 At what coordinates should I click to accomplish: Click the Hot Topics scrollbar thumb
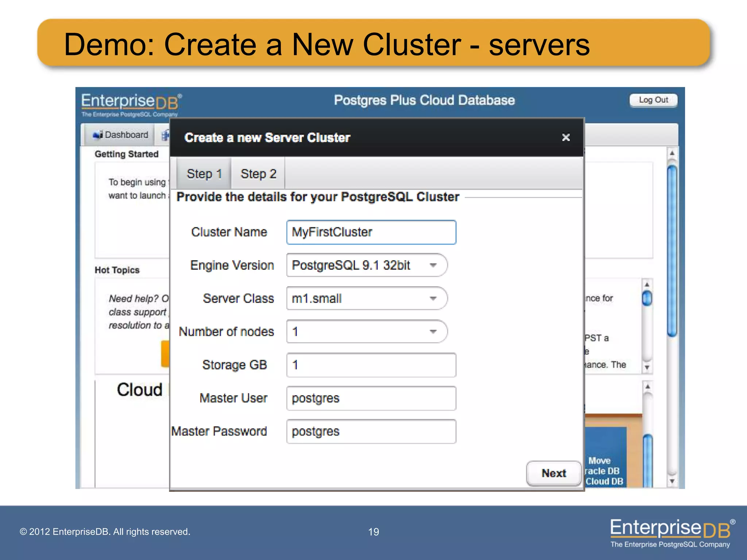point(647,298)
